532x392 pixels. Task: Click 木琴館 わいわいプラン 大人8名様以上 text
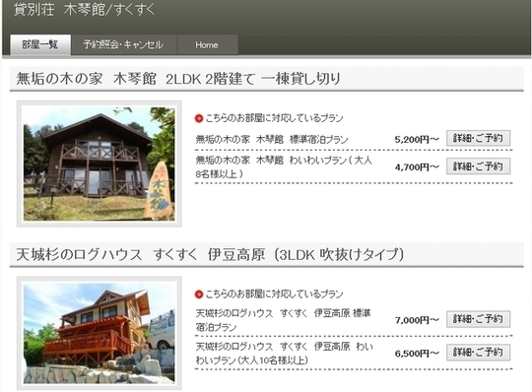284,166
